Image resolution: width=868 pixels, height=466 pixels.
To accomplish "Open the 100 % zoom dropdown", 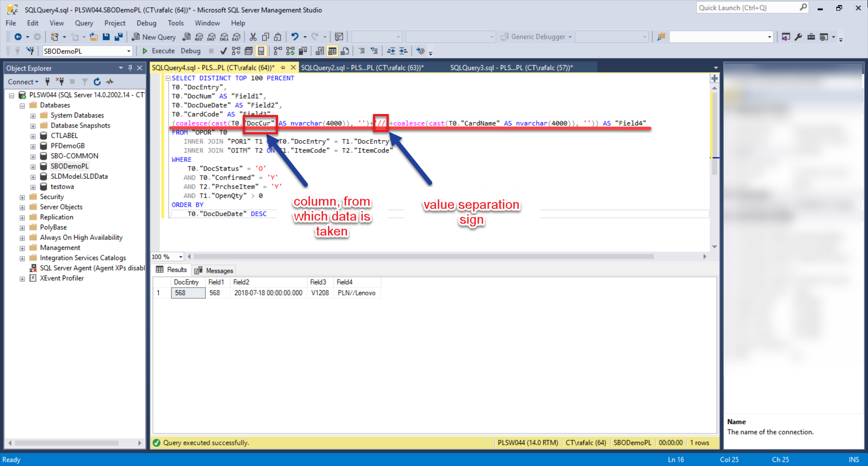I will [x=181, y=257].
